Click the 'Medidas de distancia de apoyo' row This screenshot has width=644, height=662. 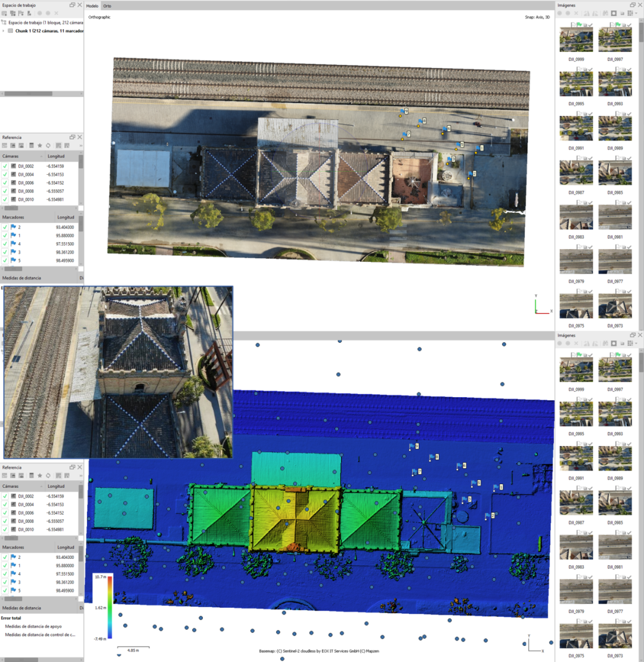point(33,627)
